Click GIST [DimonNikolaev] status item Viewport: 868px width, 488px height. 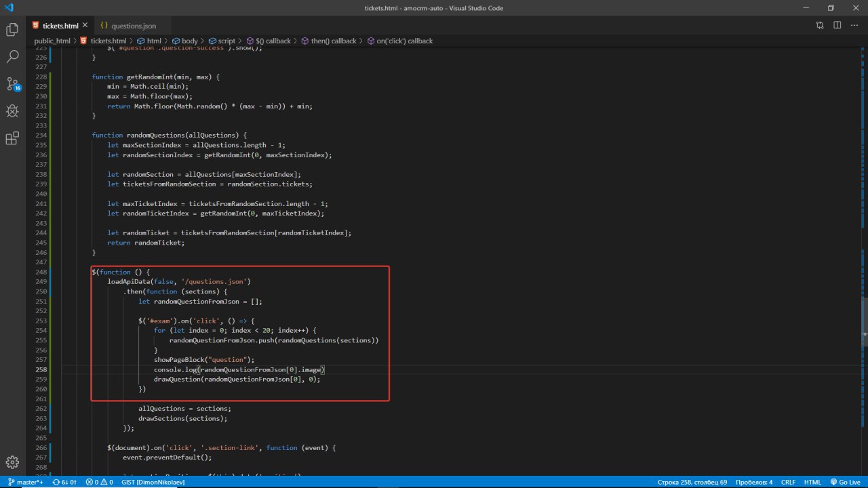click(153, 482)
